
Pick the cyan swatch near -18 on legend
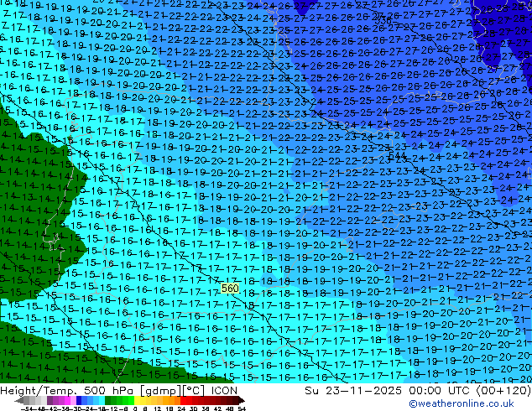click(102, 401)
